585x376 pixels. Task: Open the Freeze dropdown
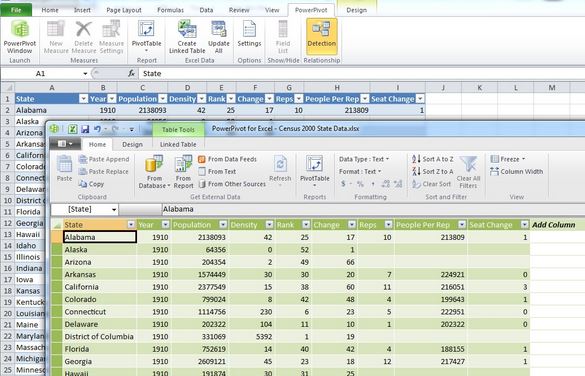coord(508,159)
